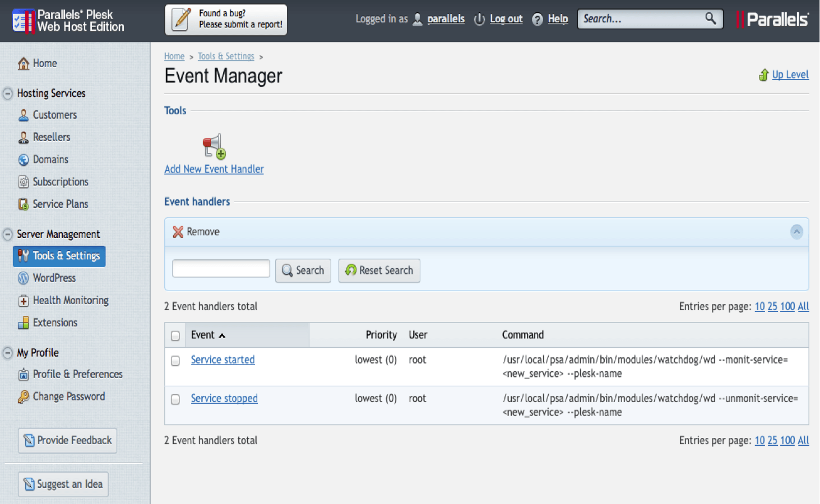Screen dimensions: 820x504
Task: Show 25 entries per page at bottom
Action: tap(772, 441)
